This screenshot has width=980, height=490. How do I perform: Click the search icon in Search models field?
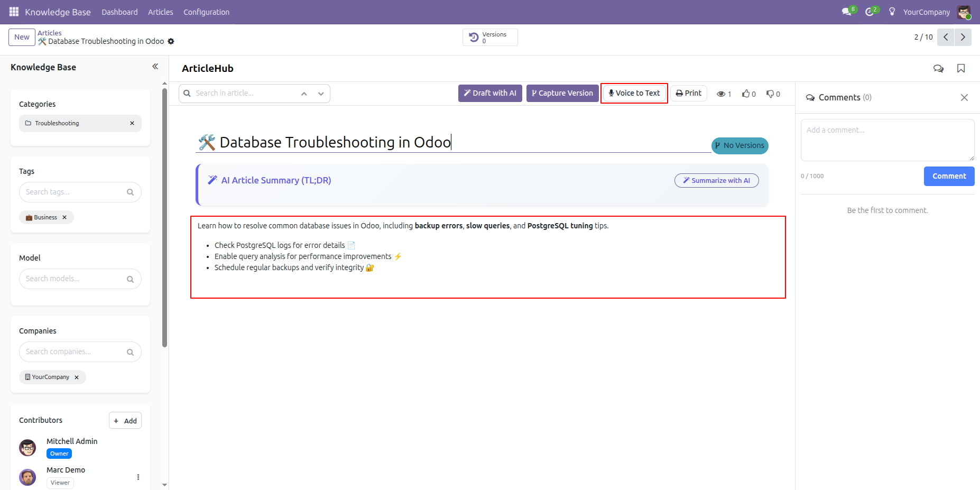[x=130, y=279]
